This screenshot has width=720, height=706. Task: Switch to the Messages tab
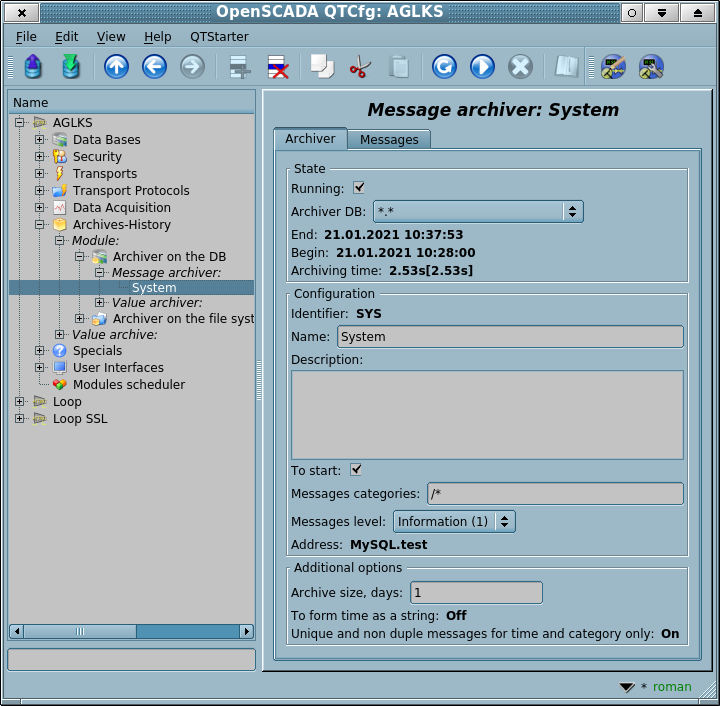click(x=389, y=139)
